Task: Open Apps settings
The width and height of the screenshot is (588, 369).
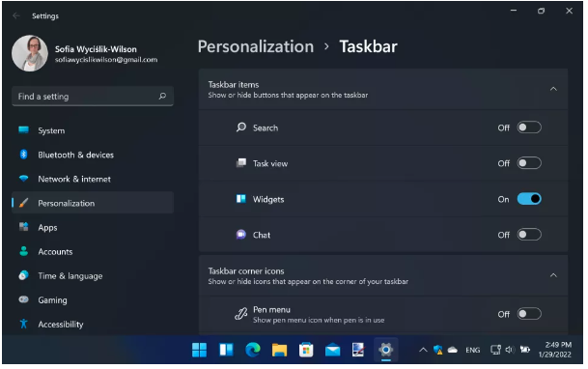Action: pyautogui.click(x=93, y=227)
